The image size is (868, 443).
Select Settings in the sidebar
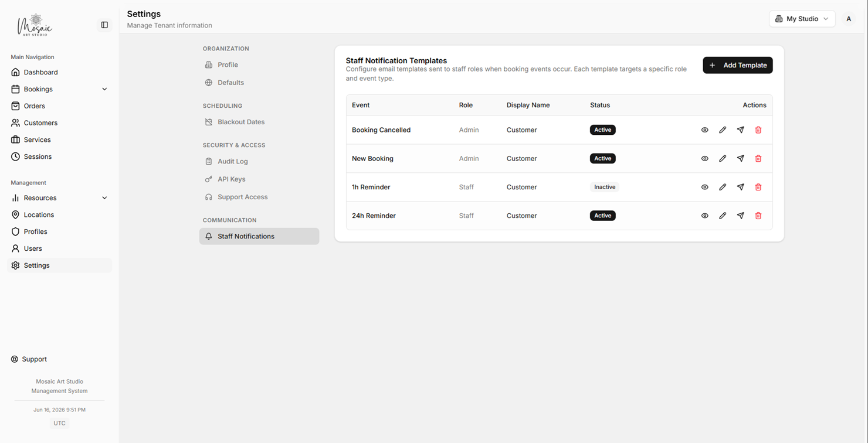coord(59,266)
